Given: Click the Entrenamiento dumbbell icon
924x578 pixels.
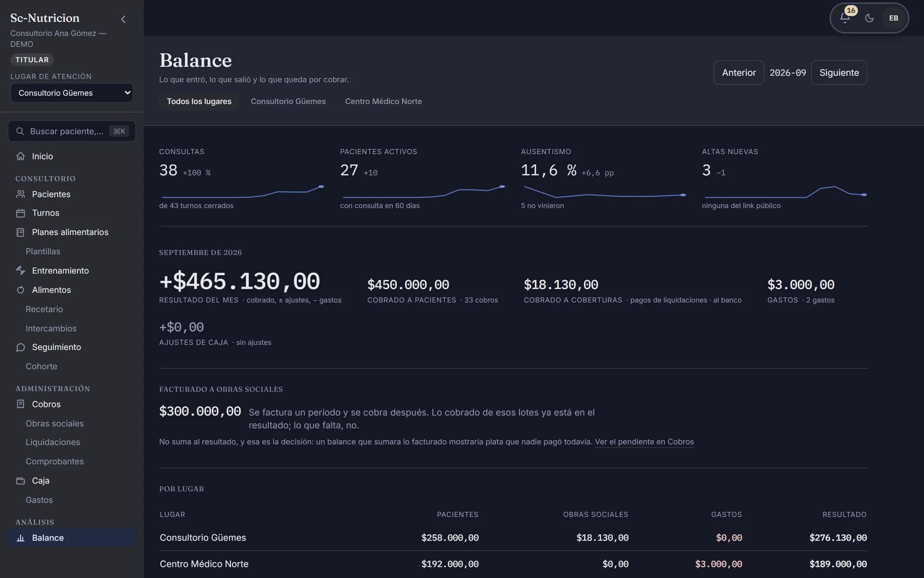Looking at the screenshot, I should [20, 271].
